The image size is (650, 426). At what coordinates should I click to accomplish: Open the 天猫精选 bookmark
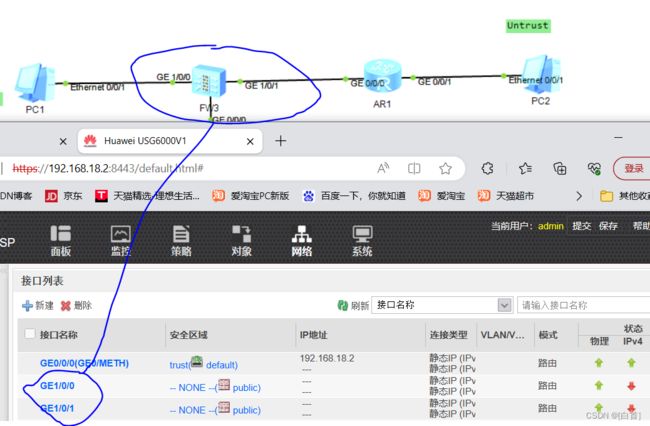point(147,196)
